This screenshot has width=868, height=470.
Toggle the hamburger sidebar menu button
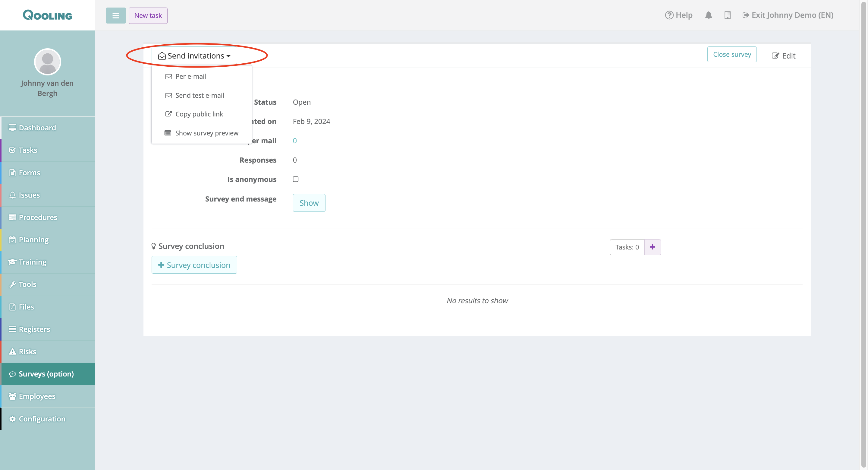click(115, 15)
